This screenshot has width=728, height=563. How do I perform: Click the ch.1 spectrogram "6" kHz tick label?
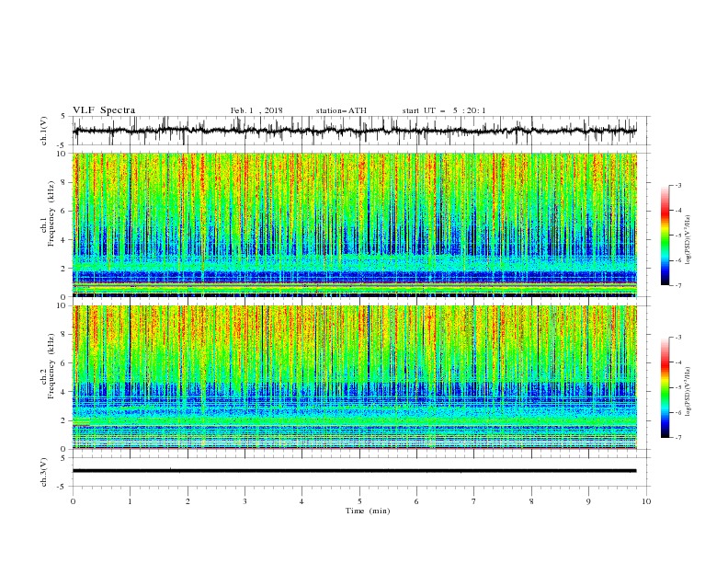pos(64,212)
